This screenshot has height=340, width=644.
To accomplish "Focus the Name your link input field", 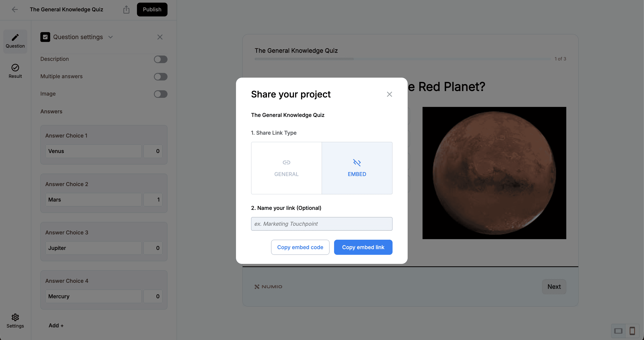I will [x=321, y=224].
